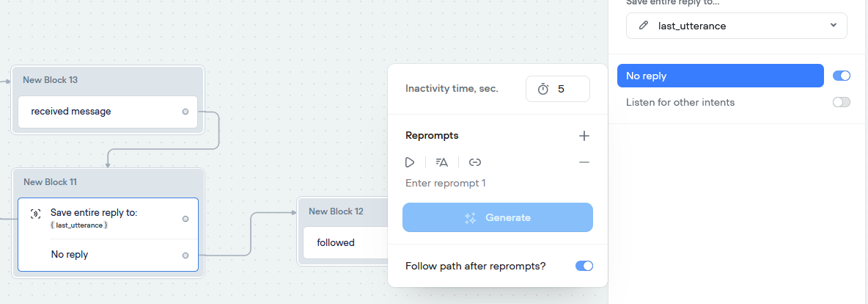
Task: Click the stopwatch icon in inactivity time
Action: [543, 89]
